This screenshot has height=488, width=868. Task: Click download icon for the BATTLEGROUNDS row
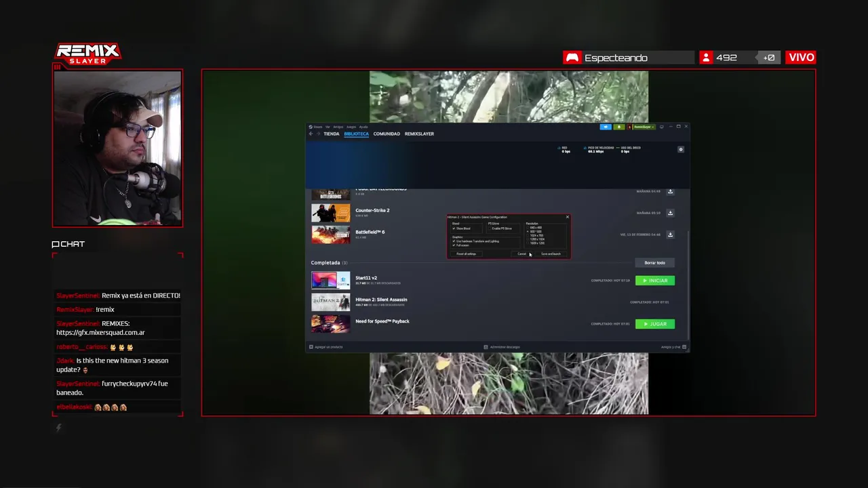[670, 192]
